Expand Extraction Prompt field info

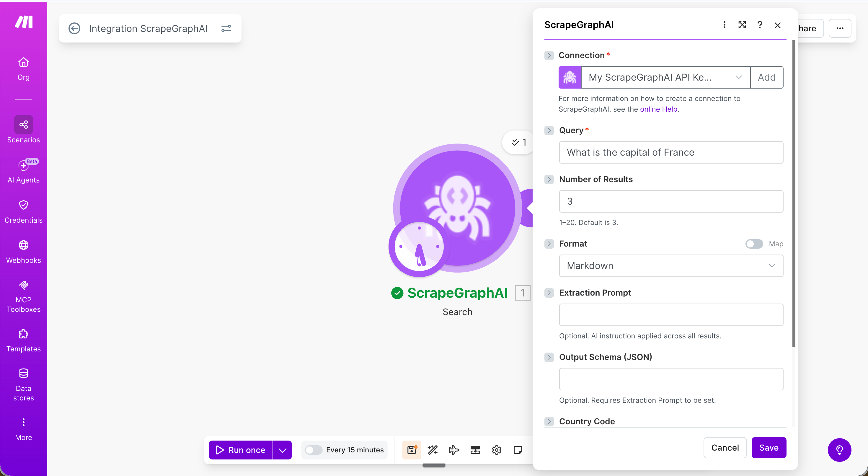[549, 293]
